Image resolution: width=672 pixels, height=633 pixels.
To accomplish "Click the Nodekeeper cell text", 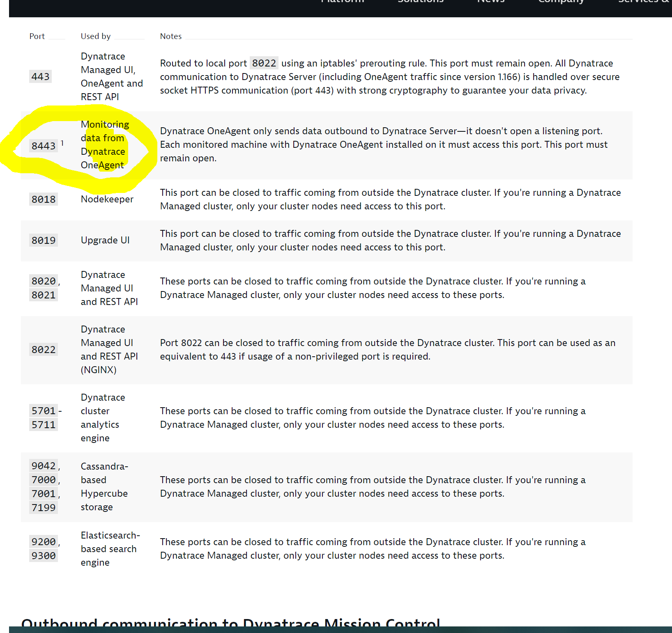I will [107, 199].
